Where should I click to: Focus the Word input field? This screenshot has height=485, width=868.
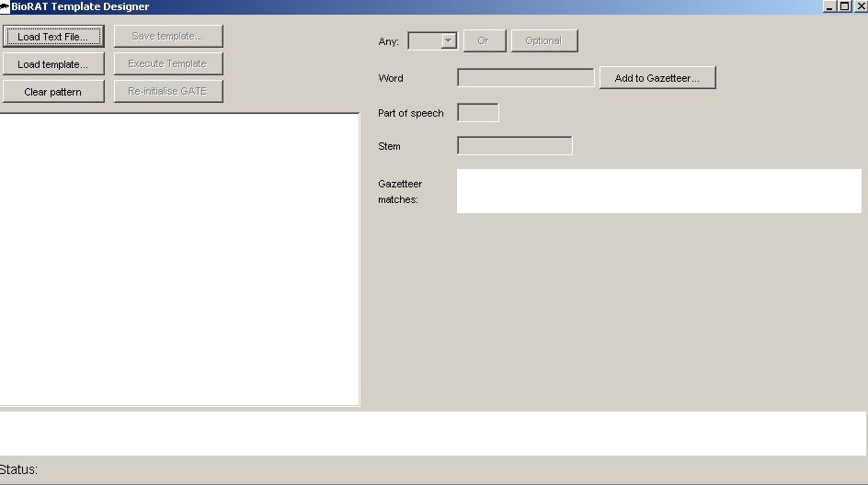(525, 78)
